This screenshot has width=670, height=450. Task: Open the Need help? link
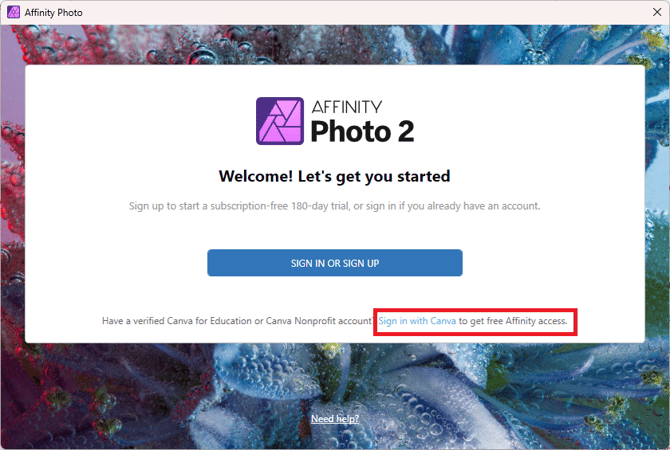(x=335, y=418)
